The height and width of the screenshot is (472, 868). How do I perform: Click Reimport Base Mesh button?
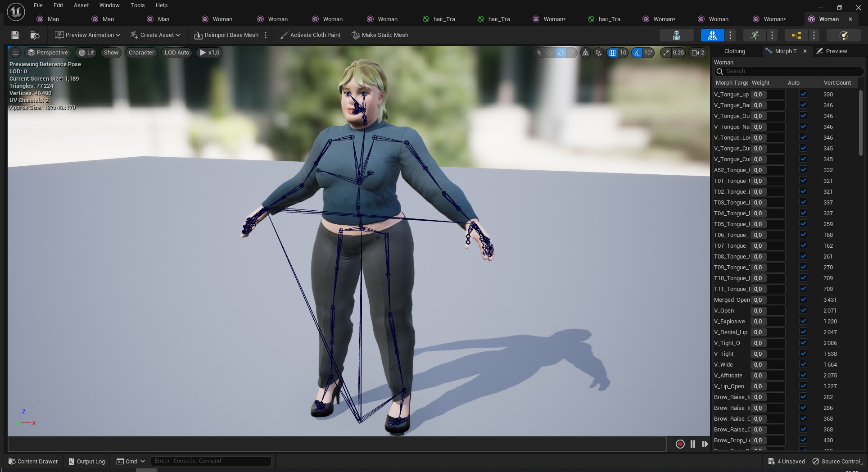[226, 35]
